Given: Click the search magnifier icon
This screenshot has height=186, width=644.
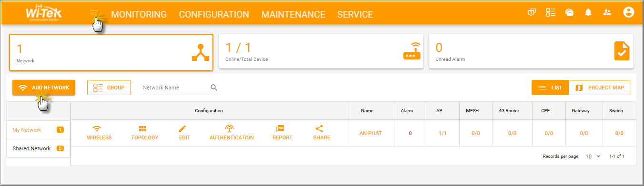Looking at the screenshot, I should click(x=214, y=88).
